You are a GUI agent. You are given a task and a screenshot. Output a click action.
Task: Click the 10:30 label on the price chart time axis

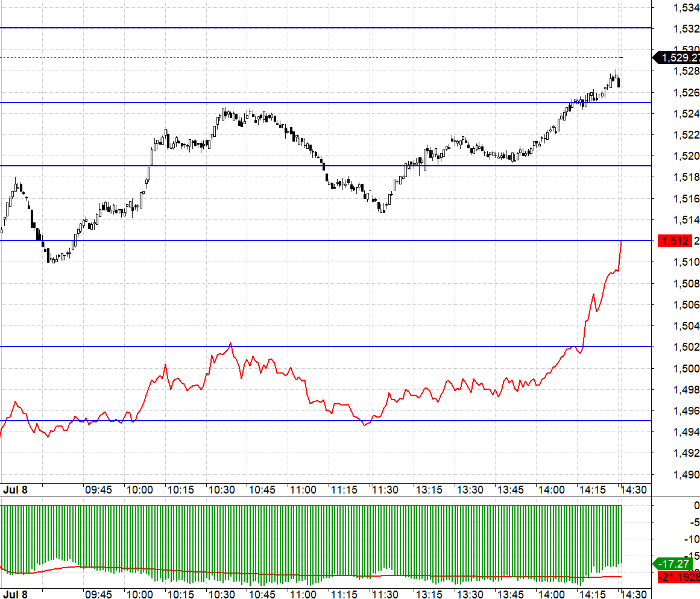tap(221, 490)
